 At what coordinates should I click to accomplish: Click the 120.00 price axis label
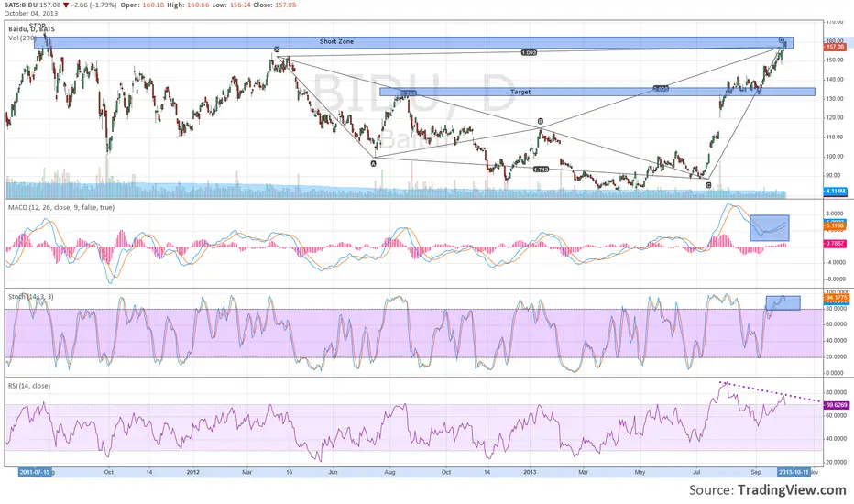835,117
